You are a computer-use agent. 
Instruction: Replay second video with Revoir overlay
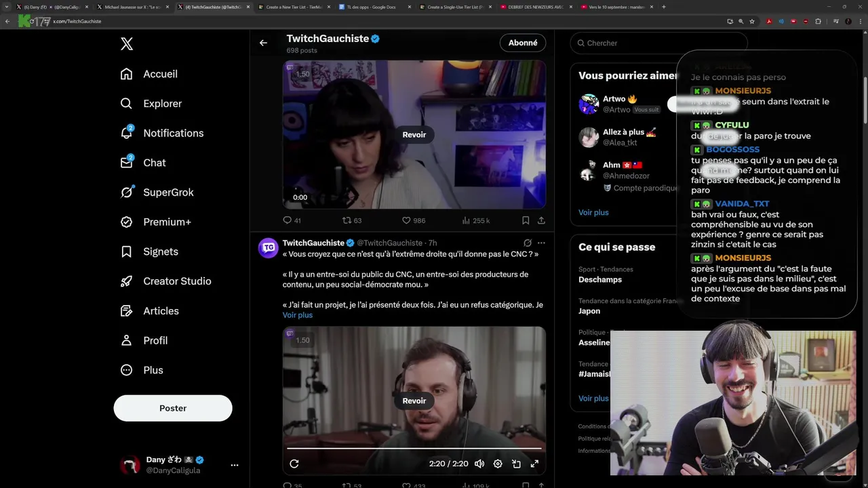[414, 401]
